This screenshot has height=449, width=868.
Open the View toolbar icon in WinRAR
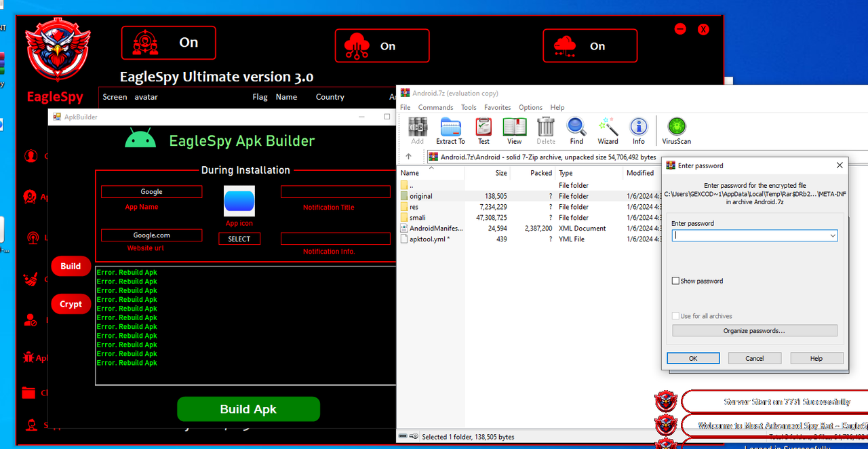[x=515, y=131]
